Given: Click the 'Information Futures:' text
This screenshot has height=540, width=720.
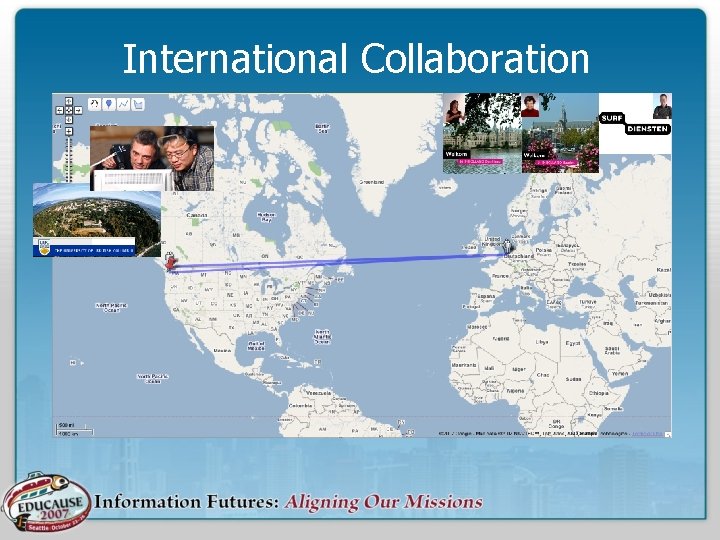Looking at the screenshot, I should (x=186, y=501).
